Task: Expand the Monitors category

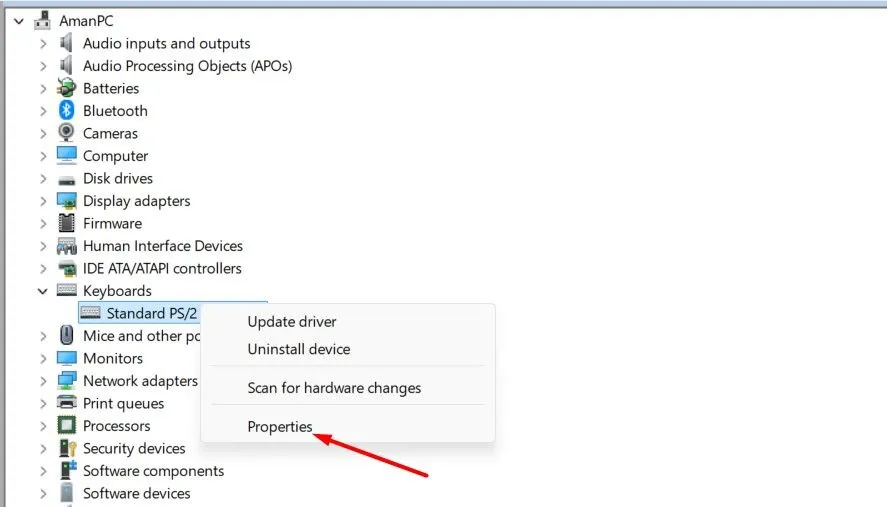Action: pos(42,358)
